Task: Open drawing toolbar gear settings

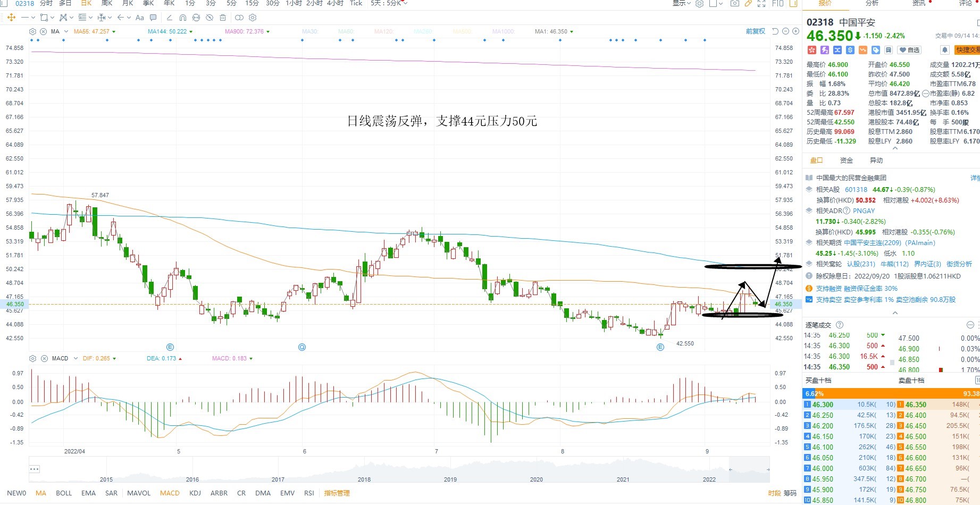Action: click(253, 18)
